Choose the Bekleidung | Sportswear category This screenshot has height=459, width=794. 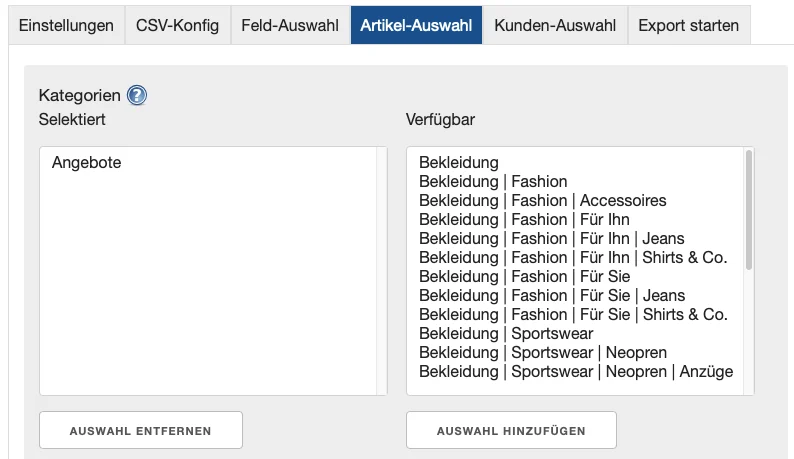tap(506, 333)
